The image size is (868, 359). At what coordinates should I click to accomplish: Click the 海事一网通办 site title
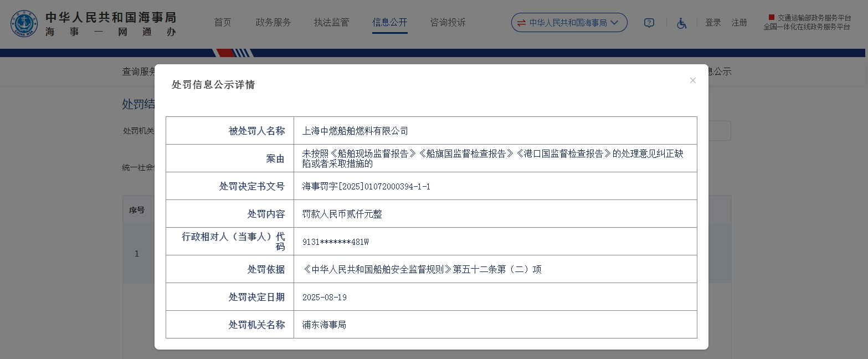pyautogui.click(x=111, y=32)
